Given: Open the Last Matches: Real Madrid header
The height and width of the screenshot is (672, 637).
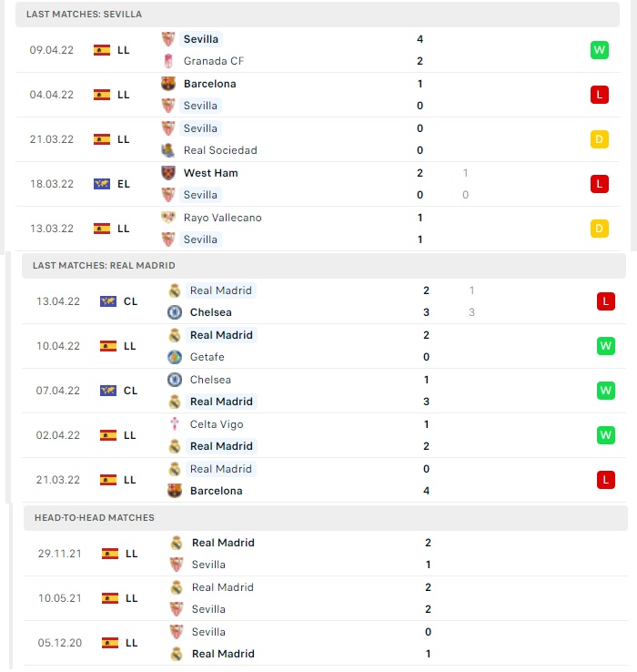Looking at the screenshot, I should 324,266.
